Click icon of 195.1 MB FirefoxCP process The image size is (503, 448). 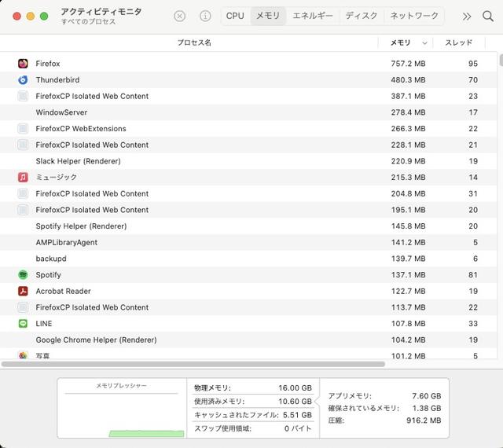[x=23, y=210]
